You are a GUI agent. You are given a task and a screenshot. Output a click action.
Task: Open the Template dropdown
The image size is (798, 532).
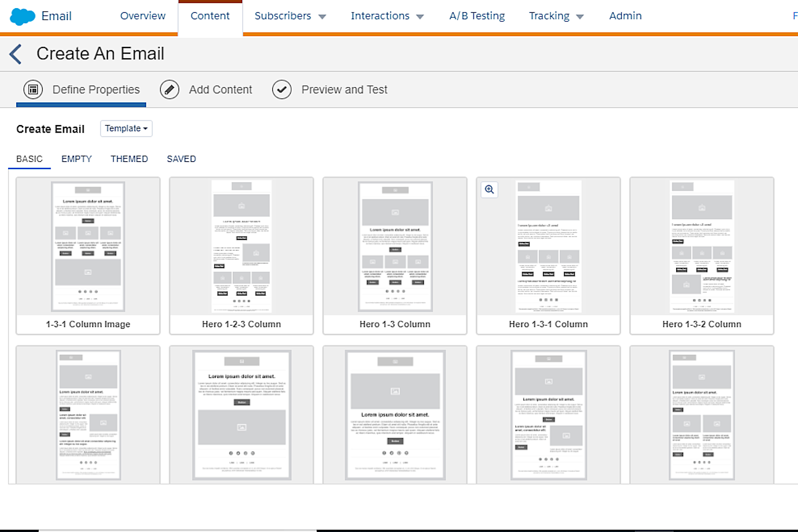point(126,128)
